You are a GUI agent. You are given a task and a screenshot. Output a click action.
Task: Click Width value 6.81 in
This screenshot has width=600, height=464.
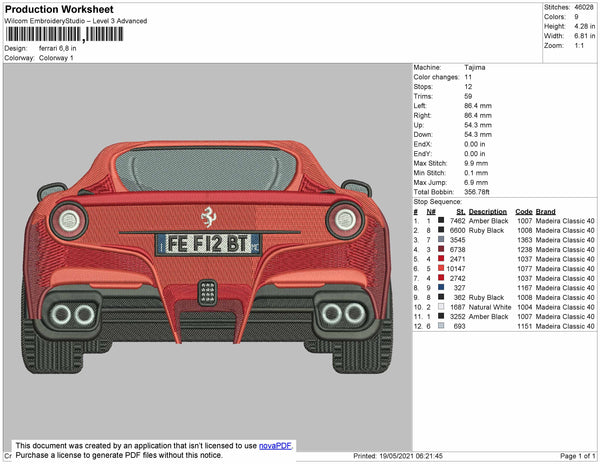tap(584, 36)
